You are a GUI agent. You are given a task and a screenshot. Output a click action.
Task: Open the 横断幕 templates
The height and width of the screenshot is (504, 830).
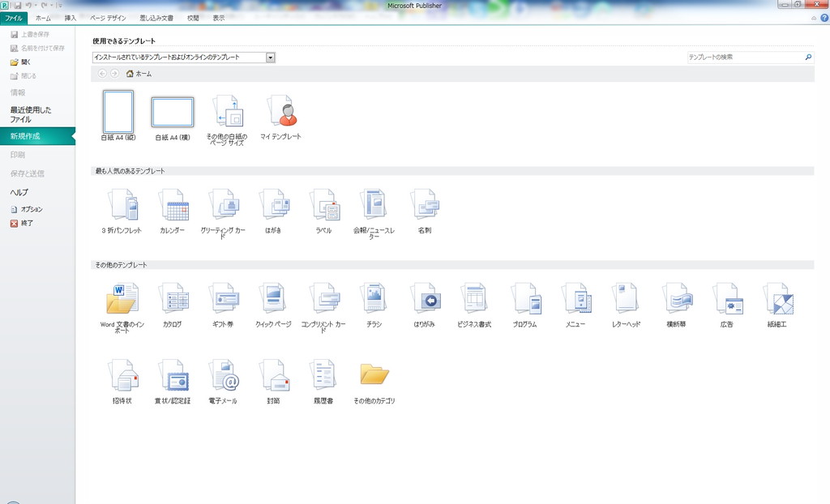click(x=677, y=305)
